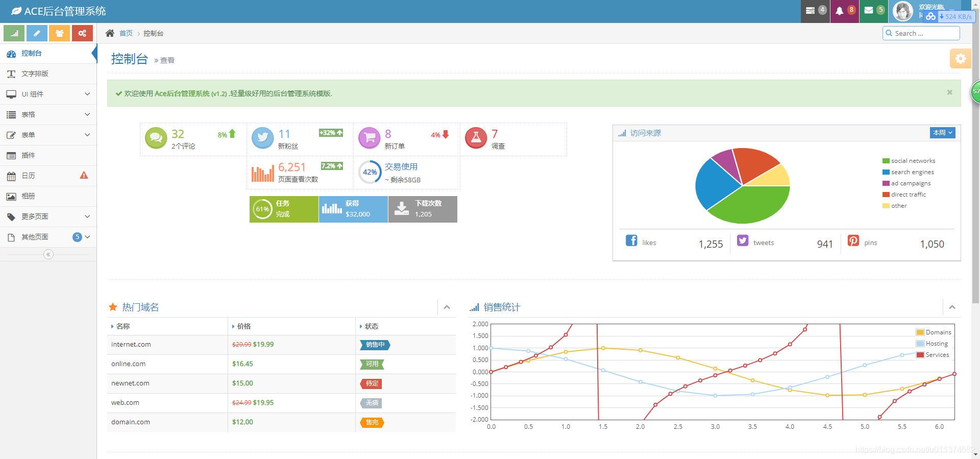Click the orange users shortcut button
The image size is (980, 459).
coord(59,33)
